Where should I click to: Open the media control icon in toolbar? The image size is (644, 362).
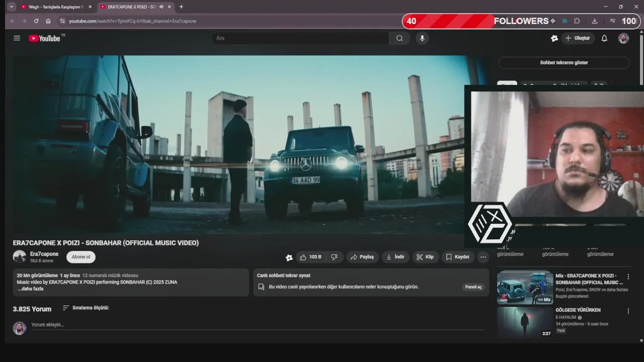click(612, 21)
